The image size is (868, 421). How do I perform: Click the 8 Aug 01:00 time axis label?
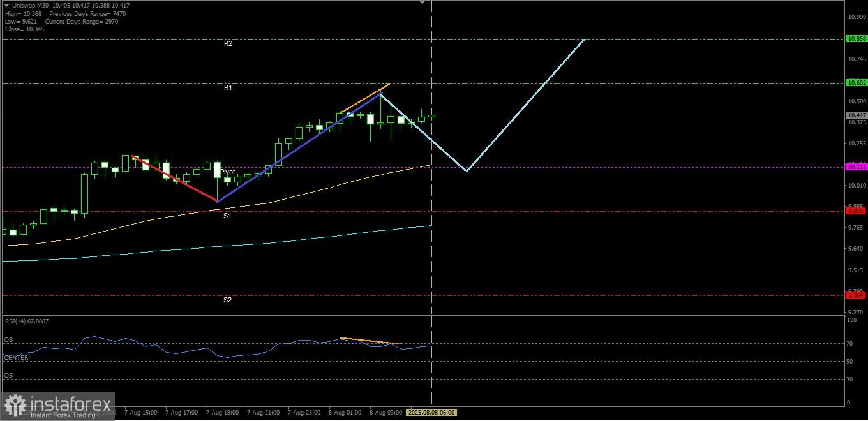[x=345, y=413]
